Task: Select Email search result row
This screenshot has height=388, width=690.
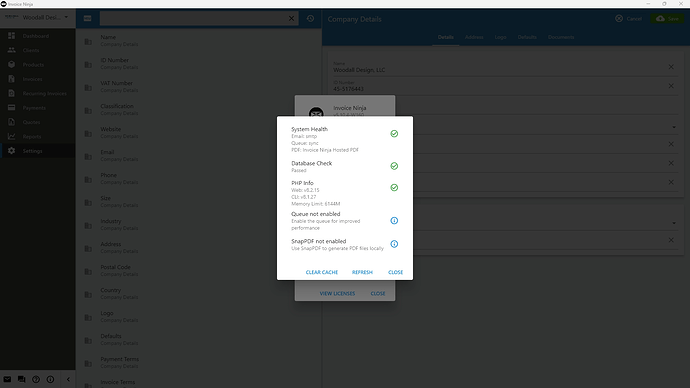Action: click(199, 155)
